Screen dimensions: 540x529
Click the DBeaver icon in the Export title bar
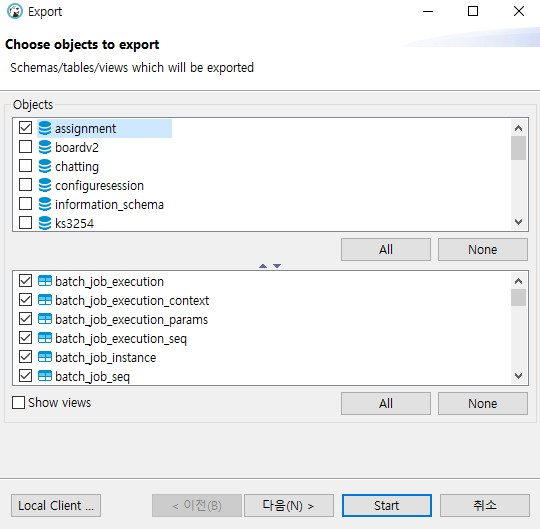pos(15,11)
